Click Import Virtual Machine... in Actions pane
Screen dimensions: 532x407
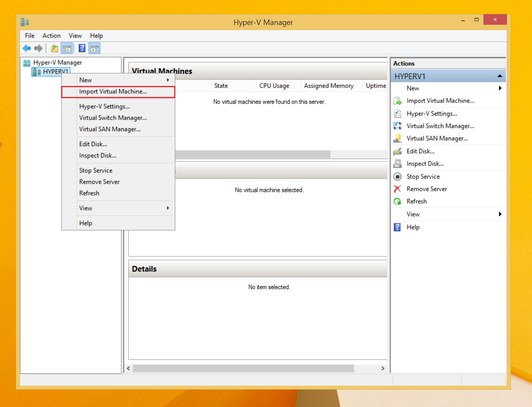pos(440,101)
